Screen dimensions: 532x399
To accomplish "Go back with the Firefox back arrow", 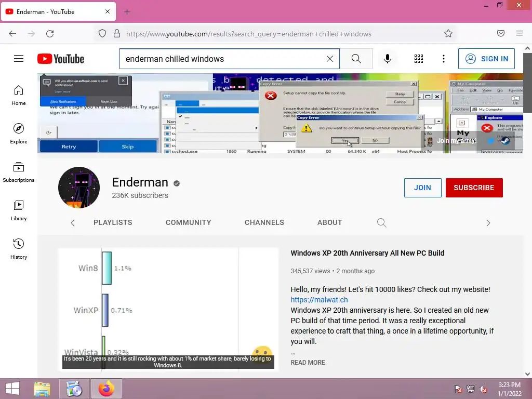I will (x=12, y=34).
